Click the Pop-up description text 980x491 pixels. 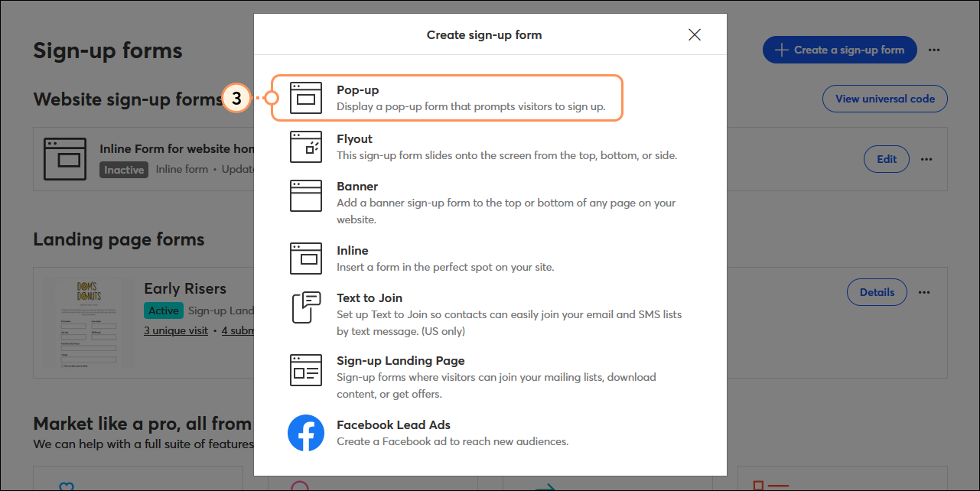(471, 107)
